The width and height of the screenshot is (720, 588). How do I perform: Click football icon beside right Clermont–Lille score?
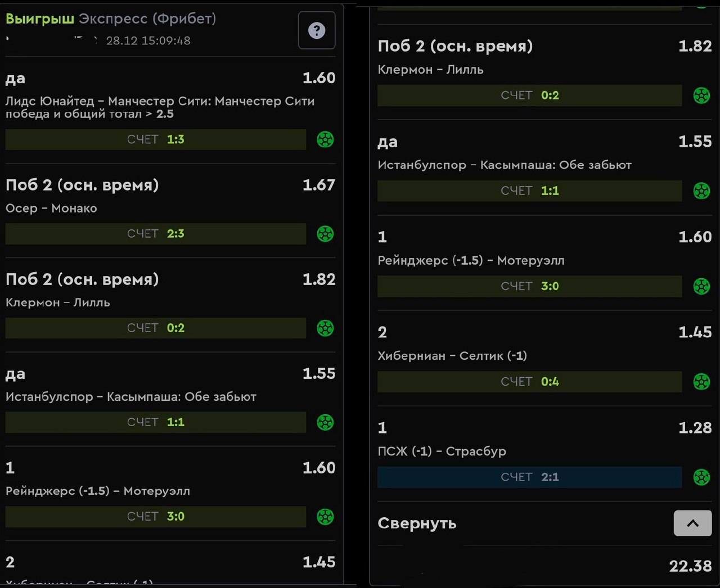click(x=701, y=96)
